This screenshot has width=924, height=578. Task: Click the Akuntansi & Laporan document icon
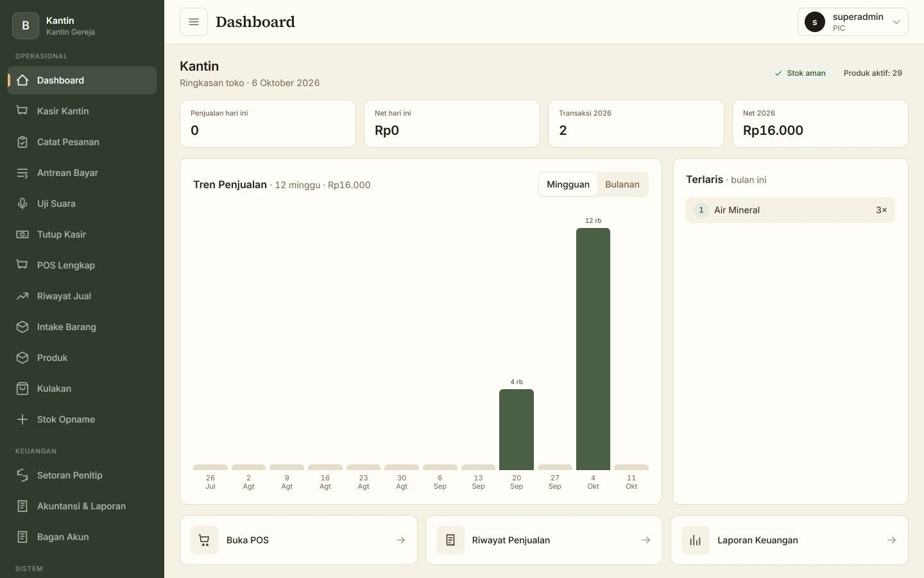point(22,506)
